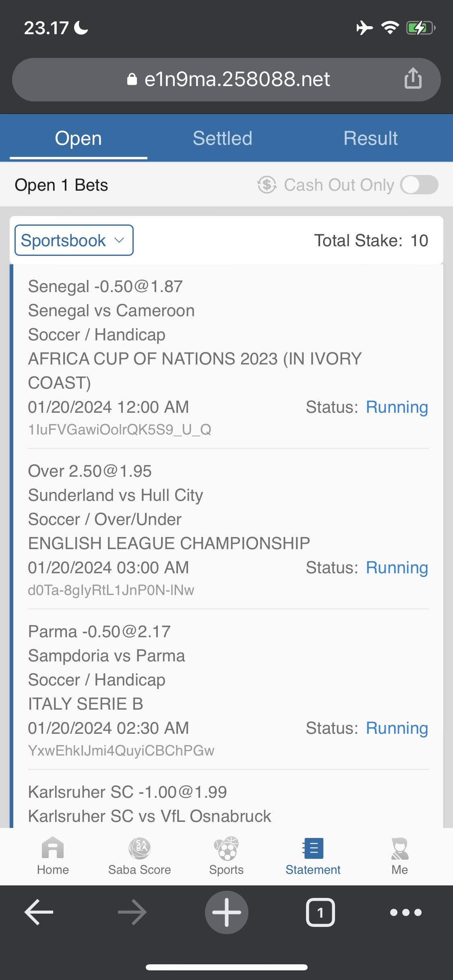Open the Me profile icon

point(399,849)
